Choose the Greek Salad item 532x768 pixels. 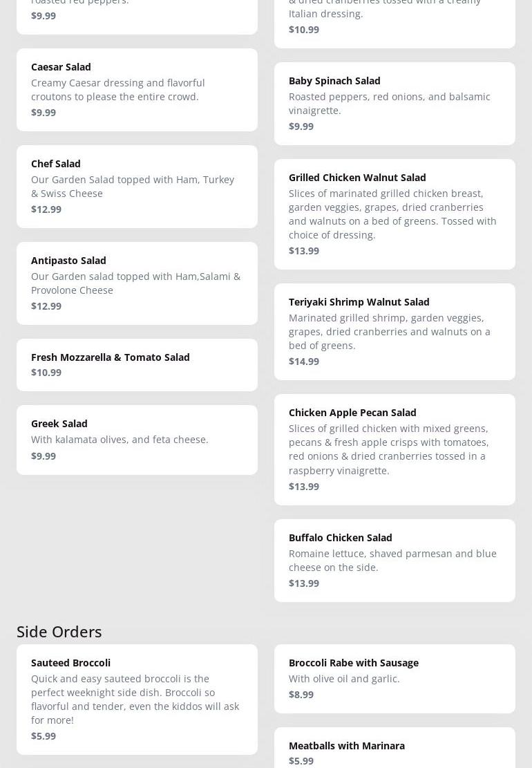click(137, 439)
